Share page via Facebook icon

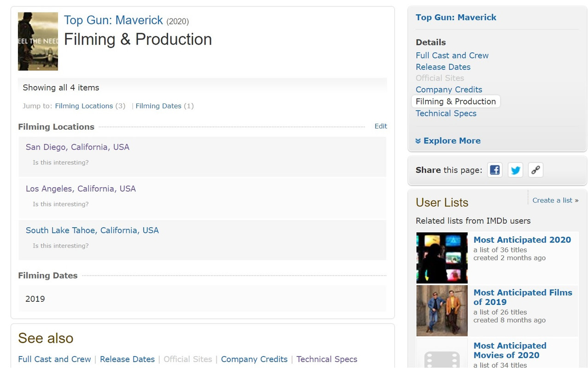pyautogui.click(x=495, y=170)
